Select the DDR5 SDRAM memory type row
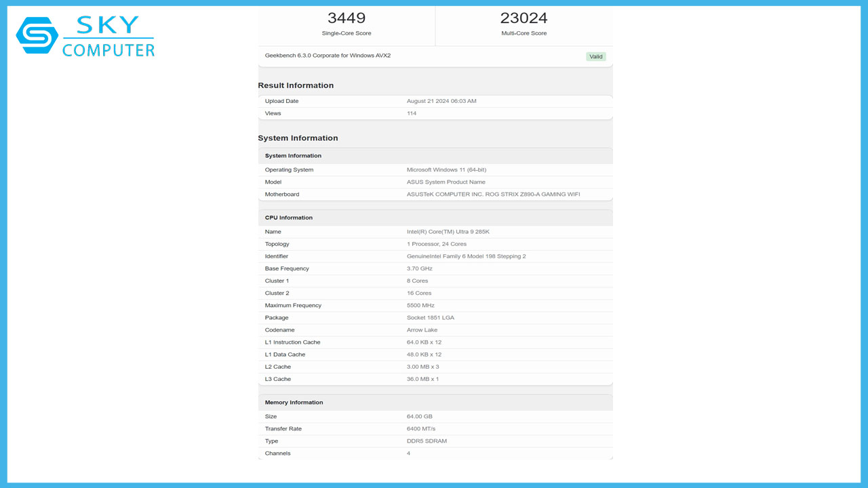Viewport: 868px width, 488px height. tap(427, 441)
